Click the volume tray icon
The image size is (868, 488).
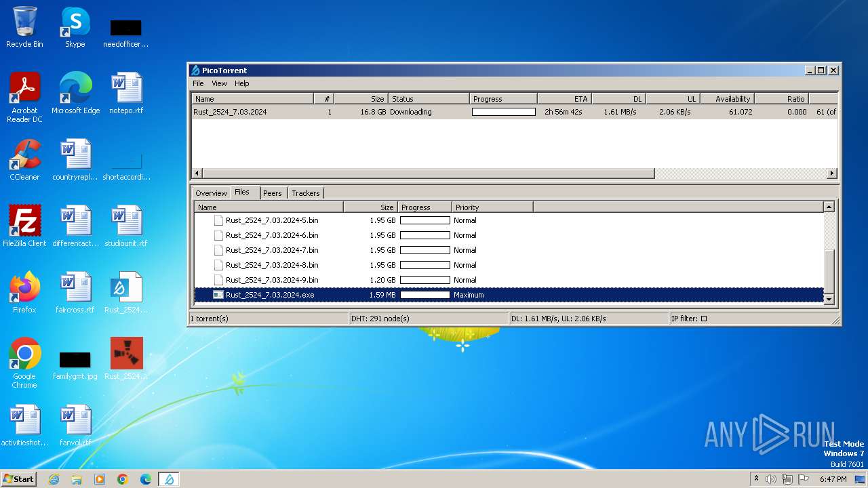tap(771, 479)
